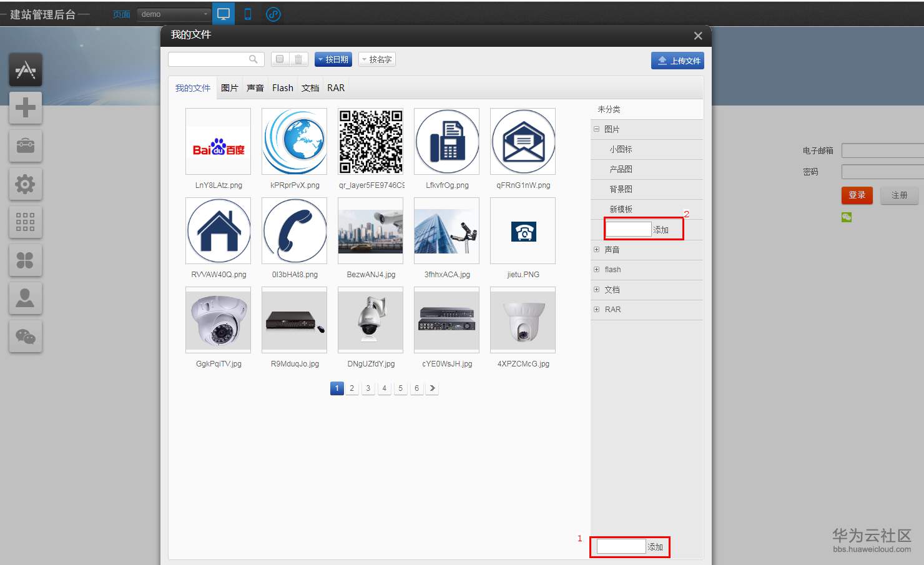Select the dome camera GgkPqiTV.jpg thumbnail
Viewport: 924px width, 565px height.
click(x=219, y=320)
